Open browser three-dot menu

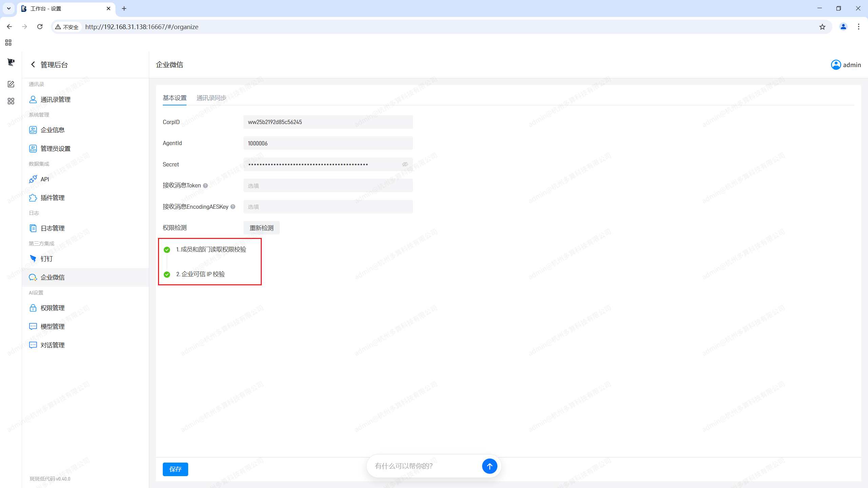click(859, 27)
